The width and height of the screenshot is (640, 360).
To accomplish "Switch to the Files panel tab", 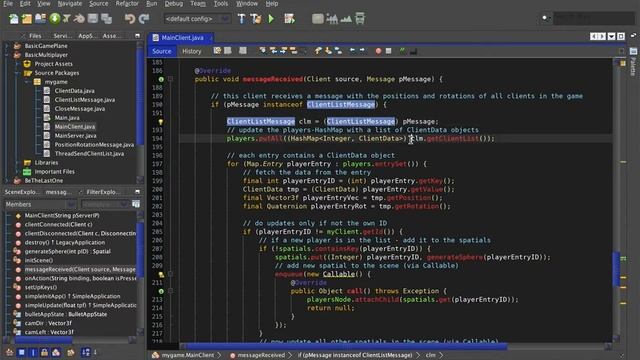I will (x=35, y=36).
